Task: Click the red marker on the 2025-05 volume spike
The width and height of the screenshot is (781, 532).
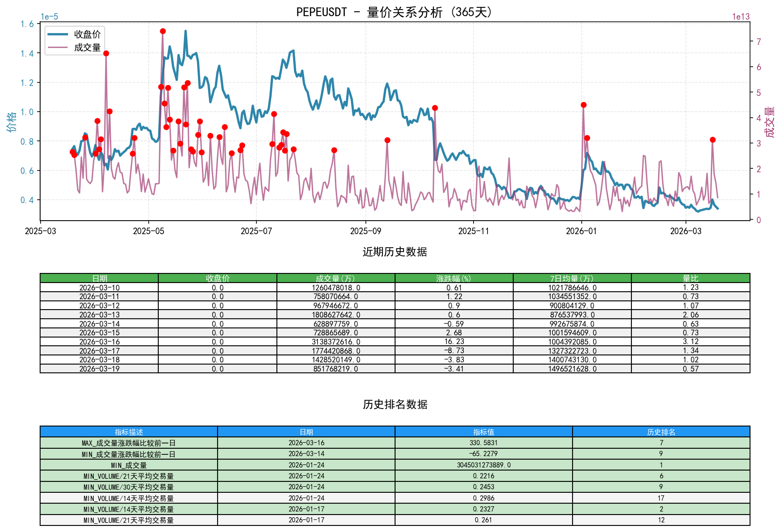Action: pyautogui.click(x=162, y=31)
